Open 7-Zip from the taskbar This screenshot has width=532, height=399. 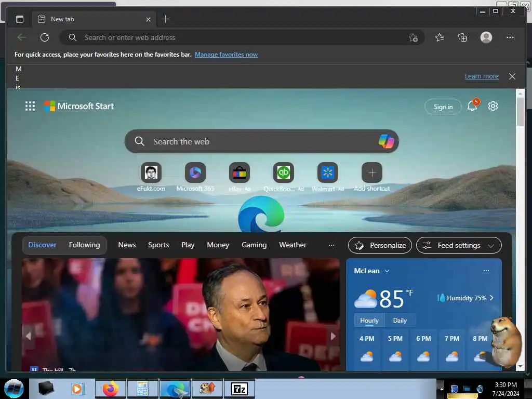coord(239,389)
